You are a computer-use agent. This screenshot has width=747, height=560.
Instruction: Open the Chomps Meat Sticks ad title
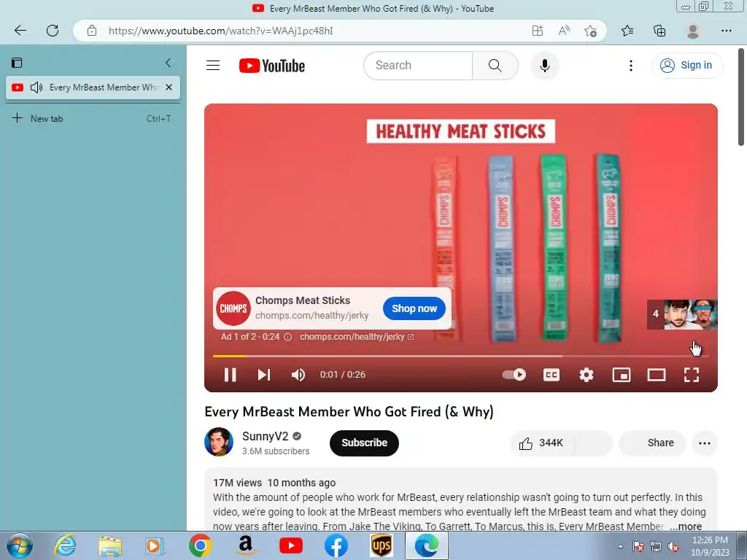point(303,300)
